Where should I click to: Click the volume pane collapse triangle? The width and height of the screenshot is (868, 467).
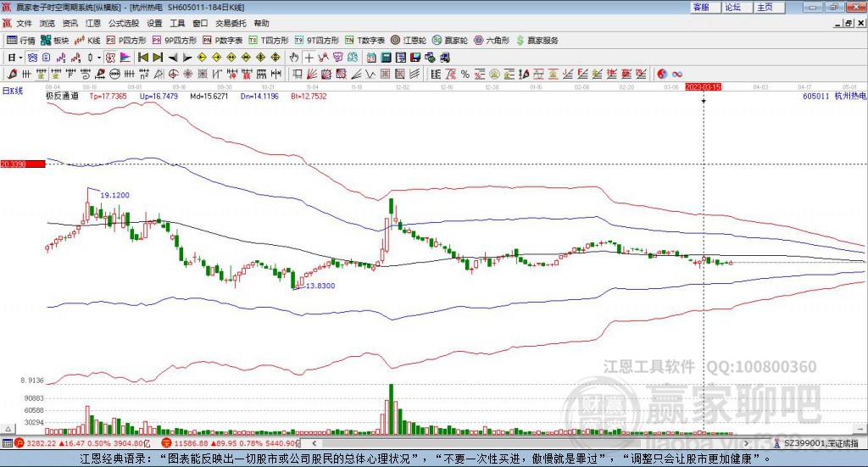[x=8, y=429]
